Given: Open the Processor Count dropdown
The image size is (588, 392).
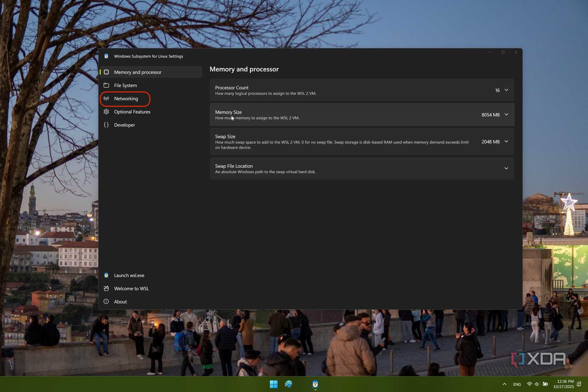Looking at the screenshot, I should (x=506, y=90).
